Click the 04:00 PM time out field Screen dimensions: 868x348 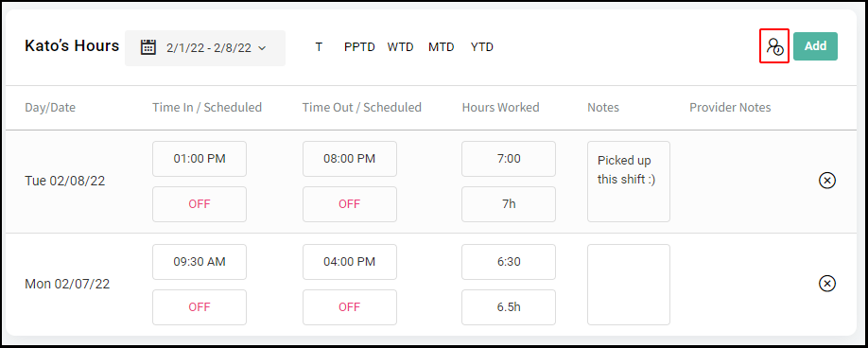tap(349, 262)
